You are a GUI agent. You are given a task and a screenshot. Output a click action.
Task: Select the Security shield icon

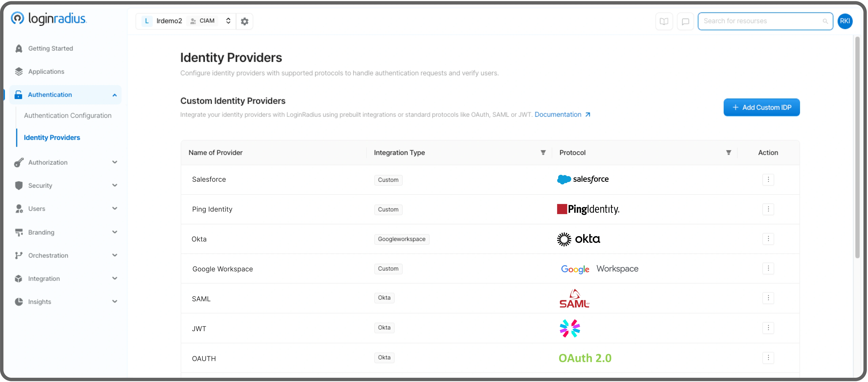(x=19, y=185)
